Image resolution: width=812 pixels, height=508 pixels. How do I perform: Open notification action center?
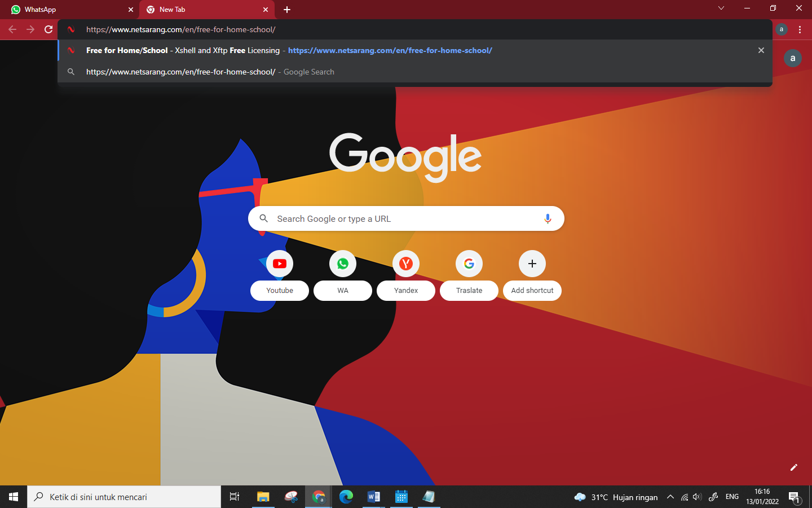[795, 497]
